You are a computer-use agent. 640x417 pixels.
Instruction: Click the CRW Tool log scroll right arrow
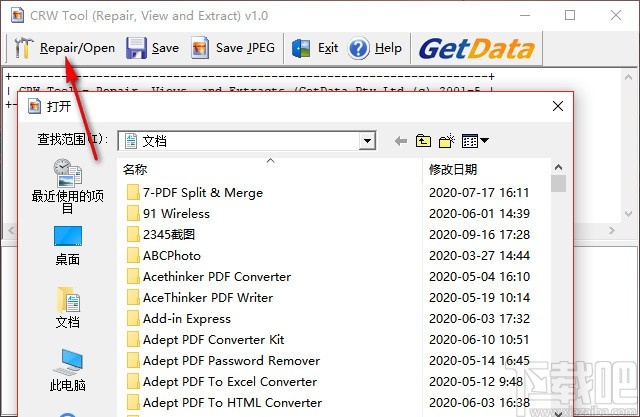(611, 231)
